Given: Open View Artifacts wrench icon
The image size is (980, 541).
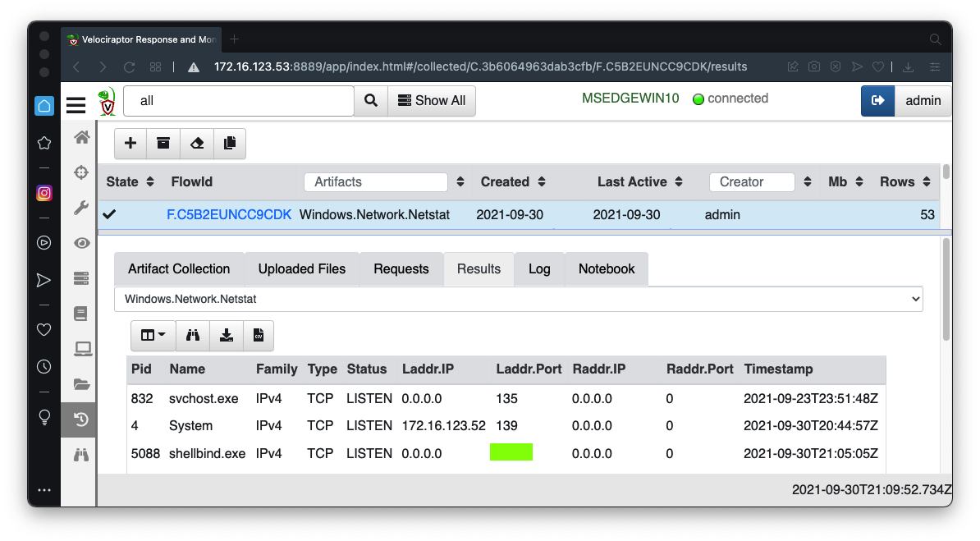Looking at the screenshot, I should (81, 207).
